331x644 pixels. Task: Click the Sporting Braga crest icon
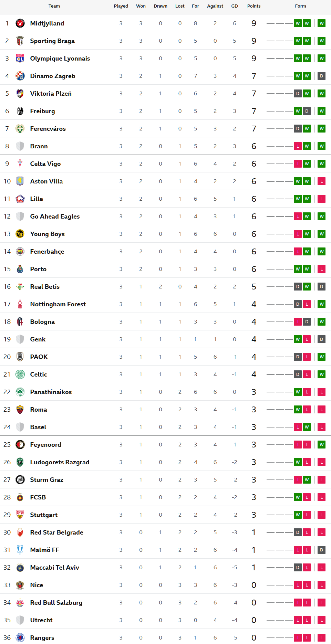(20, 41)
